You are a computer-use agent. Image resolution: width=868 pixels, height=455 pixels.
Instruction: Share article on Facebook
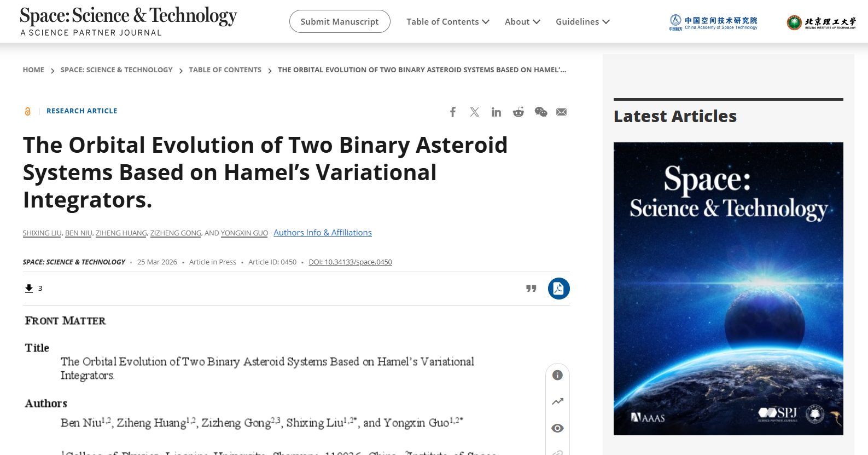tap(453, 112)
